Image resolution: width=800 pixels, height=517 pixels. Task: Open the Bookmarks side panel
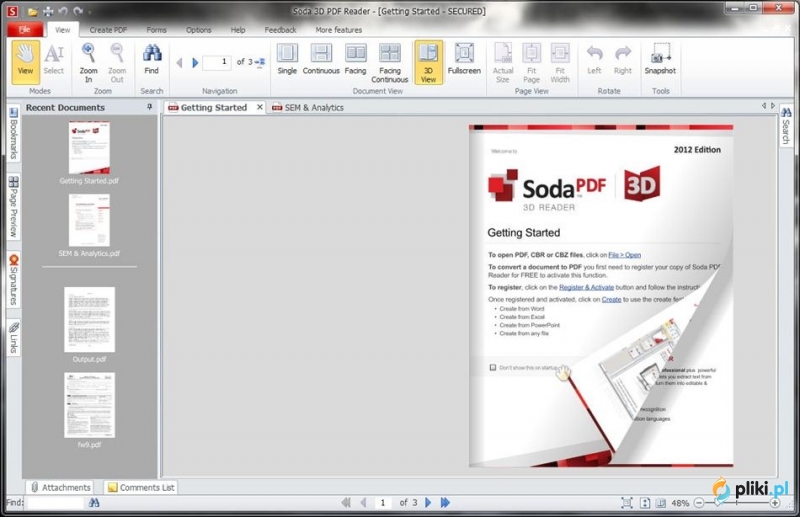pyautogui.click(x=13, y=133)
